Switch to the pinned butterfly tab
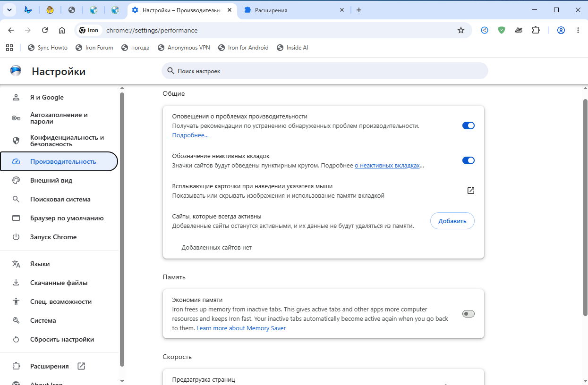 (x=28, y=10)
